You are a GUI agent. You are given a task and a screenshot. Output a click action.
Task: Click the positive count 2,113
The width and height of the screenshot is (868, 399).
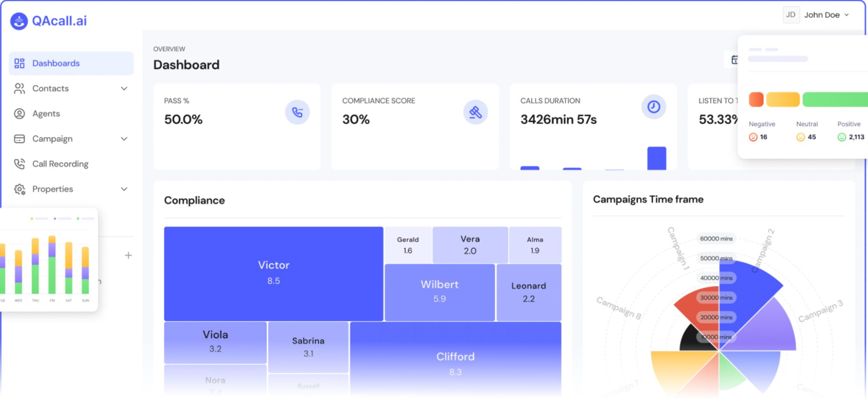coord(856,137)
